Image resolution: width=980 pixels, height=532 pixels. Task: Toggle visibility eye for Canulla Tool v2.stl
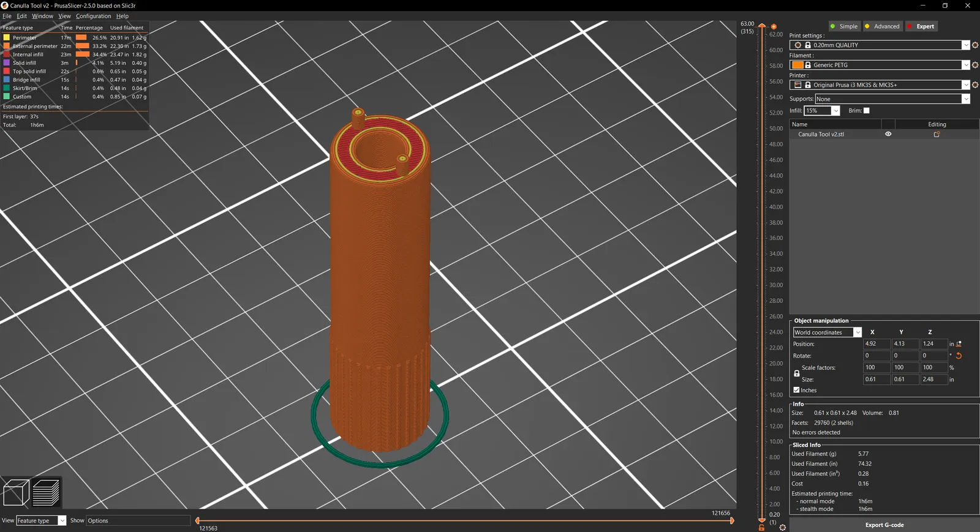888,134
